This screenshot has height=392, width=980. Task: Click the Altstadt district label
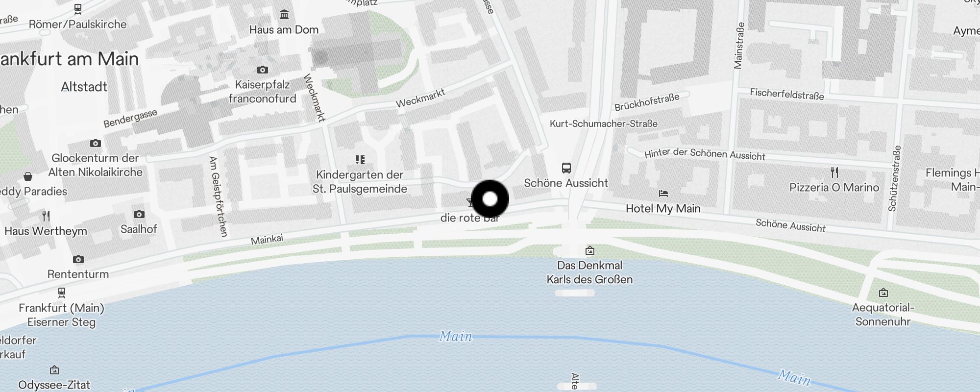(84, 87)
